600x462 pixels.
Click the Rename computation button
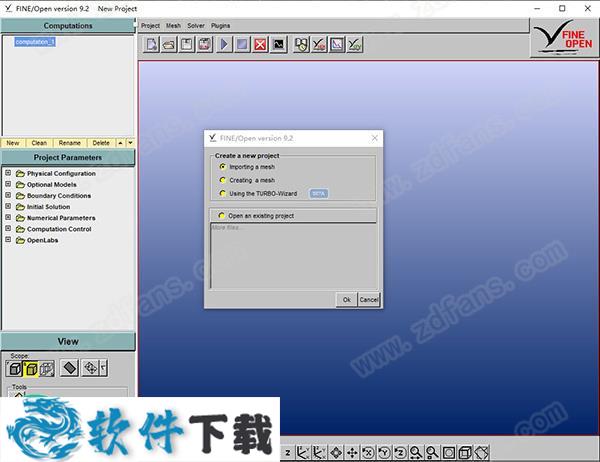[x=70, y=143]
